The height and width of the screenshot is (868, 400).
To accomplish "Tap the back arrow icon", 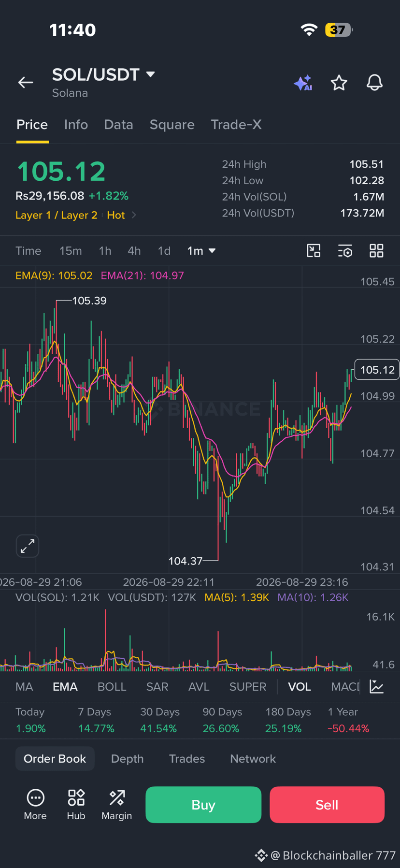I will pyautogui.click(x=26, y=83).
